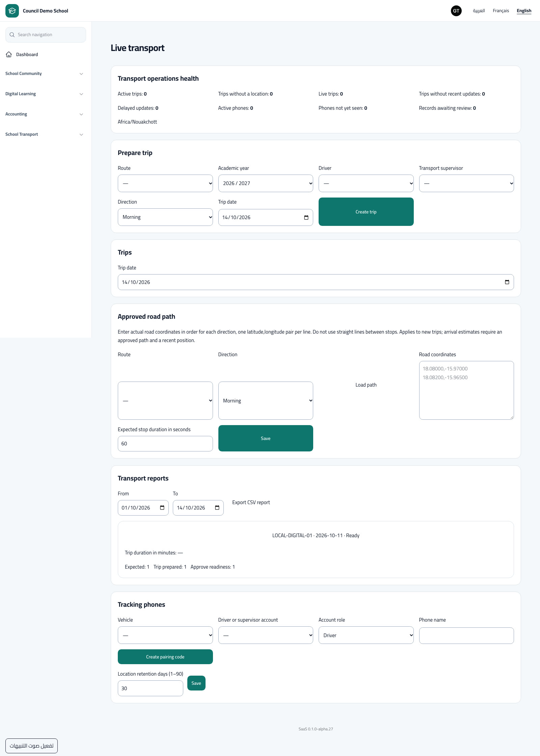Focus the Search navigation field
The image size is (540, 756).
pos(46,35)
